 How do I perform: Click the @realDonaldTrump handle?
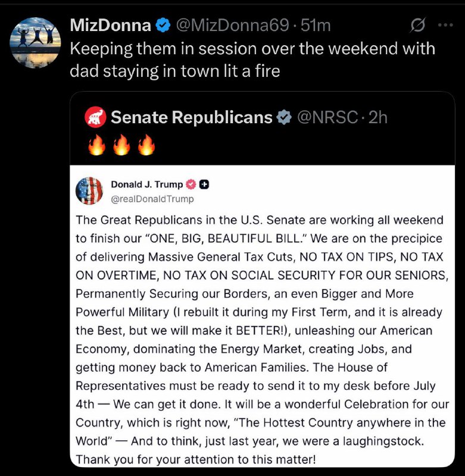point(152,199)
